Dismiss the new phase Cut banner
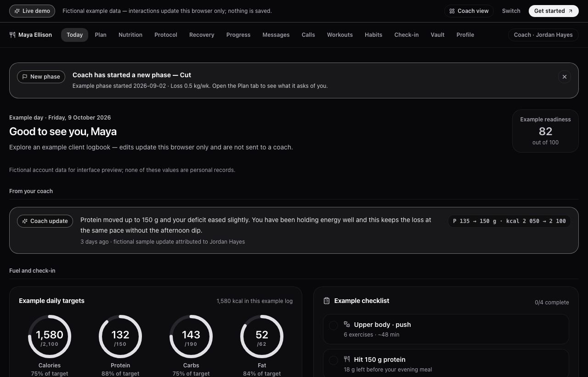 pyautogui.click(x=565, y=77)
